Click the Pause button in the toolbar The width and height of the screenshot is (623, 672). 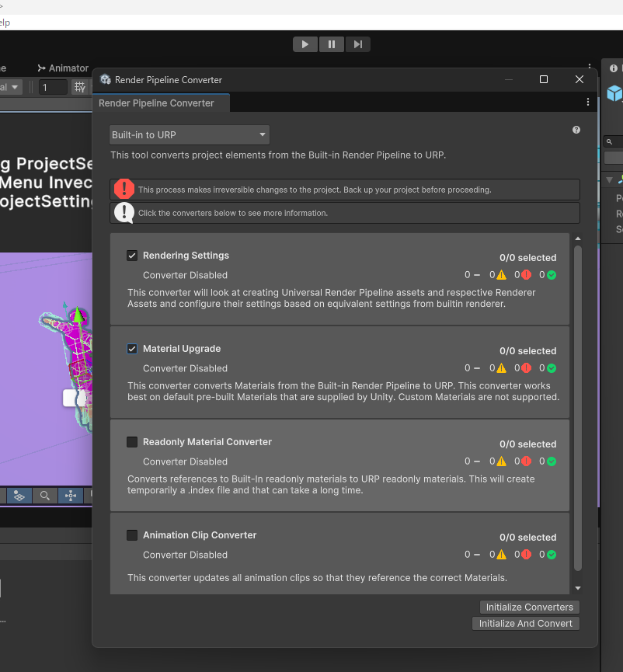click(332, 44)
